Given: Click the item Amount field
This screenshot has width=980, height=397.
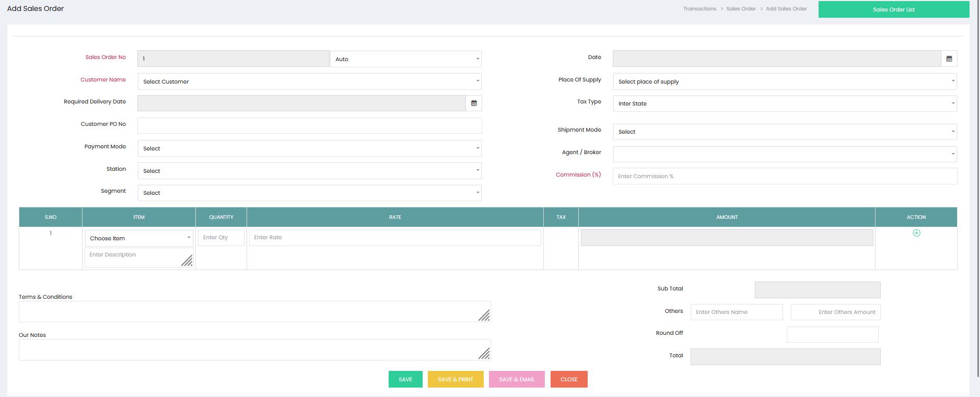Looking at the screenshot, I should (727, 238).
